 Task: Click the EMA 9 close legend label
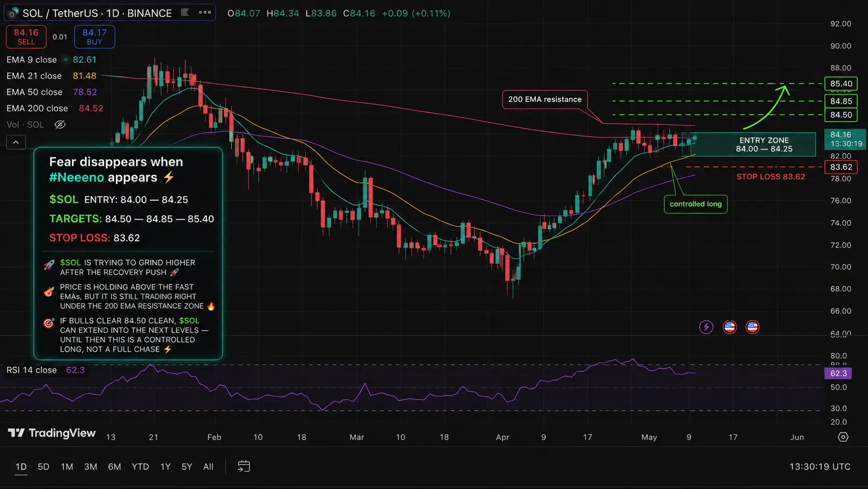(x=32, y=60)
